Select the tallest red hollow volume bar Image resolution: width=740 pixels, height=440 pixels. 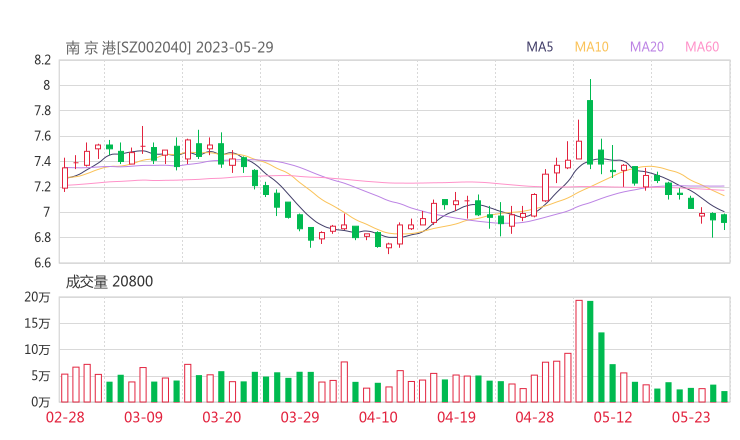pyautogui.click(x=579, y=351)
